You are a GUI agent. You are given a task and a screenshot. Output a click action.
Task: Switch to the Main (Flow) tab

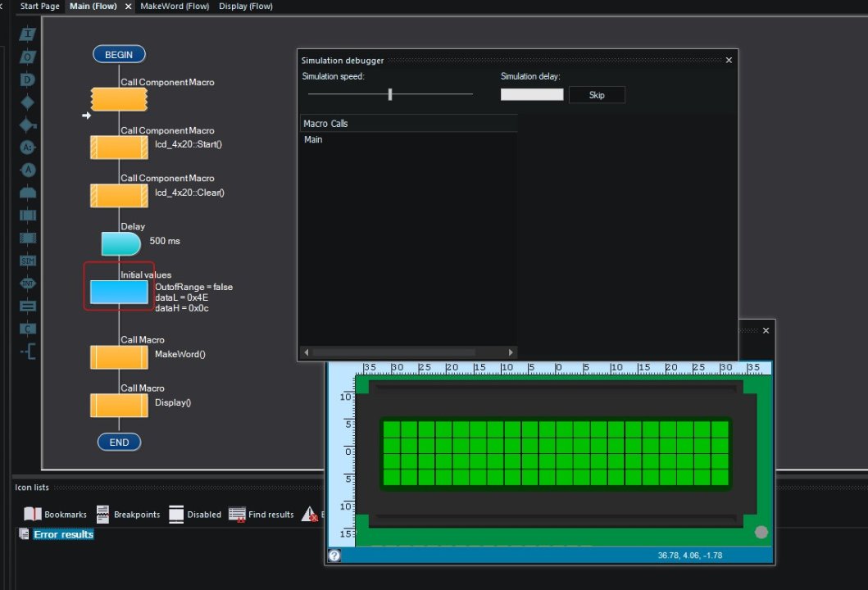coord(93,6)
